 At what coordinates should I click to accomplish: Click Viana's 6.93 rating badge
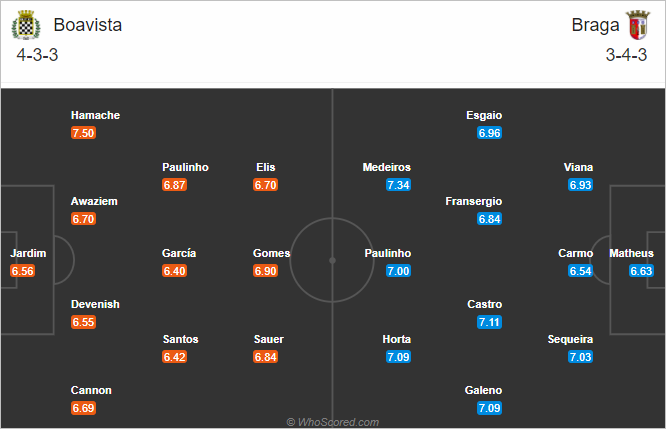click(580, 185)
